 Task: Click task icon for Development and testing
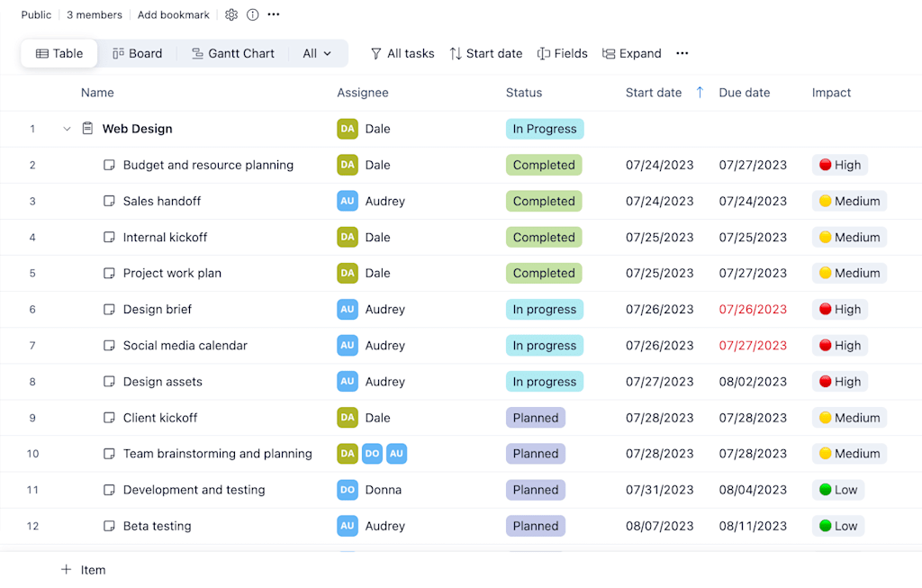pos(109,490)
